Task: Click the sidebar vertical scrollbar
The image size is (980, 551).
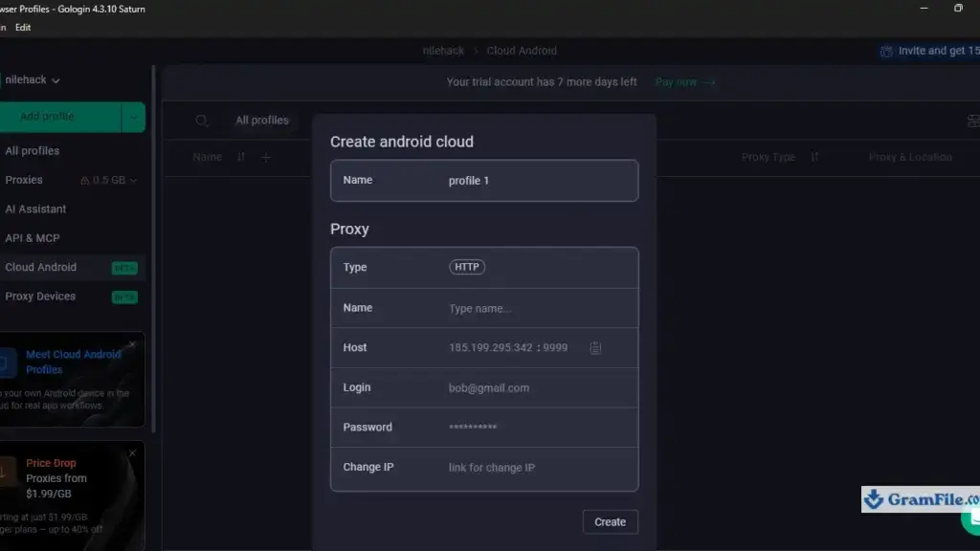Action: pyautogui.click(x=153, y=249)
